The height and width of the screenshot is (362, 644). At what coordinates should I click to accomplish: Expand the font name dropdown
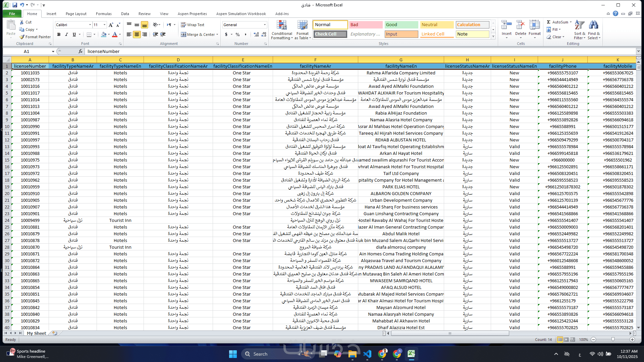(x=90, y=25)
